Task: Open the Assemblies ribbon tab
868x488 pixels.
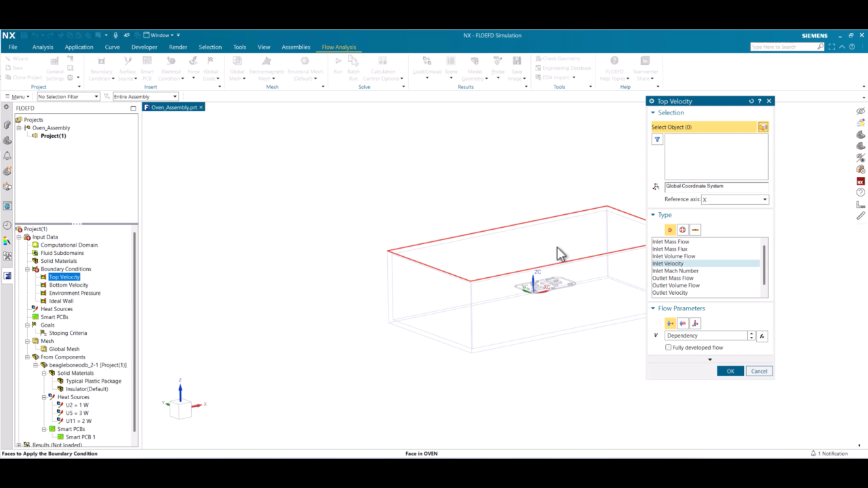Action: [296, 47]
